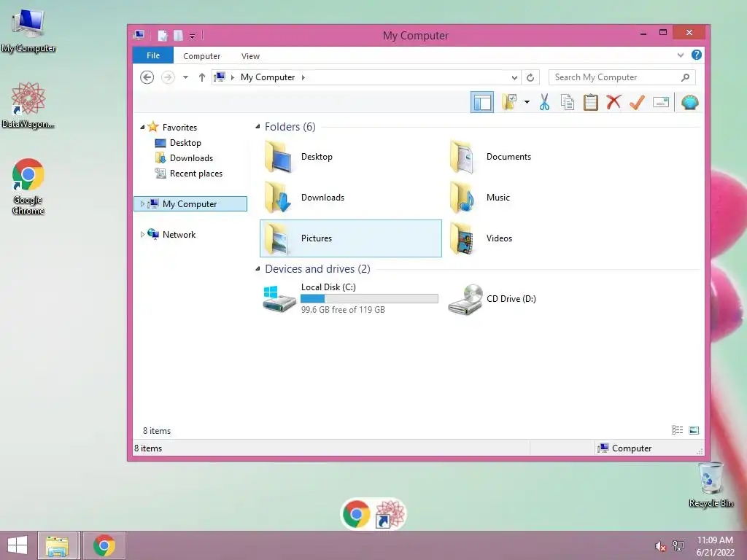This screenshot has height=560, width=747.
Task: Select the Music folder
Action: [536, 198]
